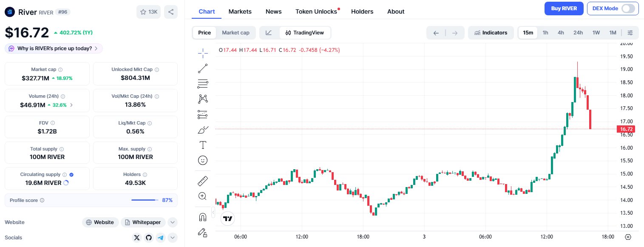Open the Whitepaper link
This screenshot has width=644, height=247.
coord(143,222)
